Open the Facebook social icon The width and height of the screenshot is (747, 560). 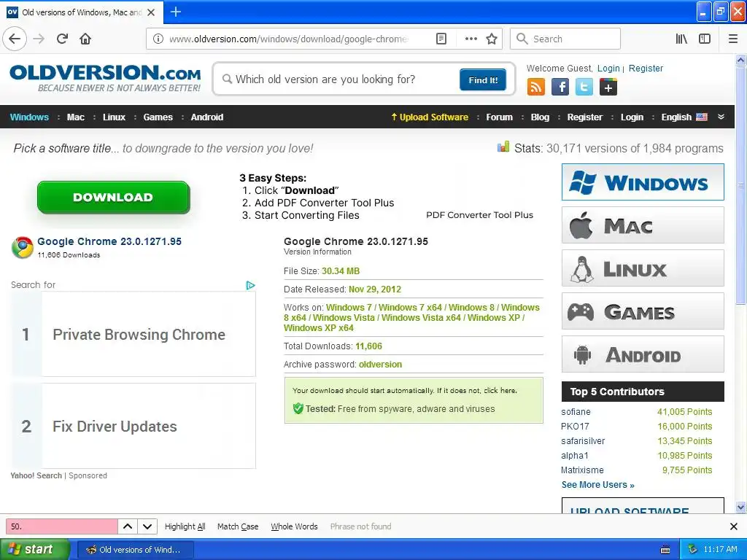560,87
